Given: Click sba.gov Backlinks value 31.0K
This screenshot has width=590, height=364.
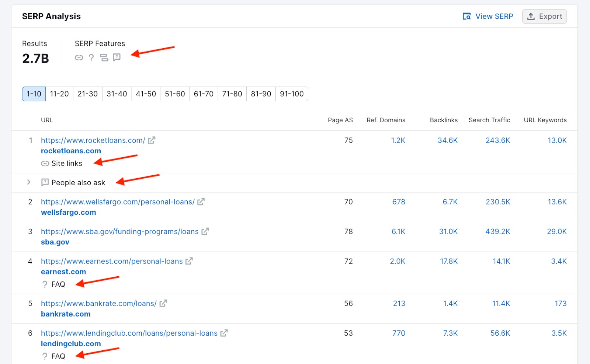Looking at the screenshot, I should tap(448, 231).
